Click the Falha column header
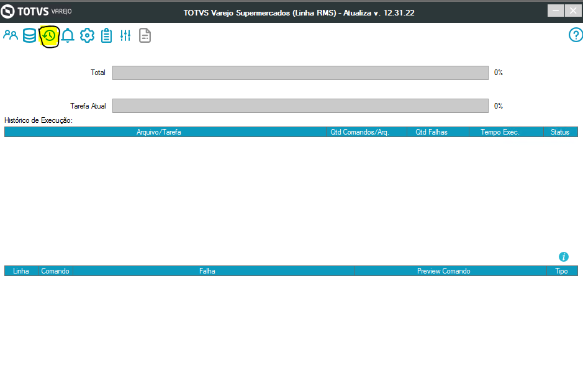583x392 pixels. point(214,271)
